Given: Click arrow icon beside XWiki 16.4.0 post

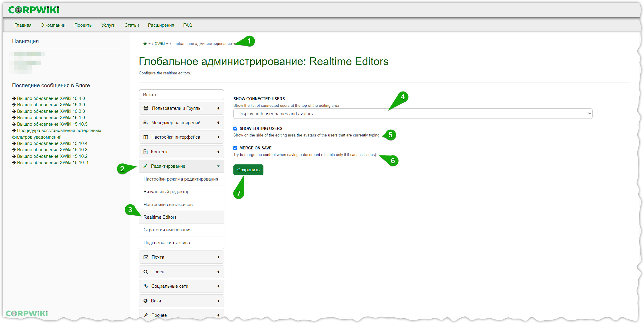Looking at the screenshot, I should [x=14, y=98].
